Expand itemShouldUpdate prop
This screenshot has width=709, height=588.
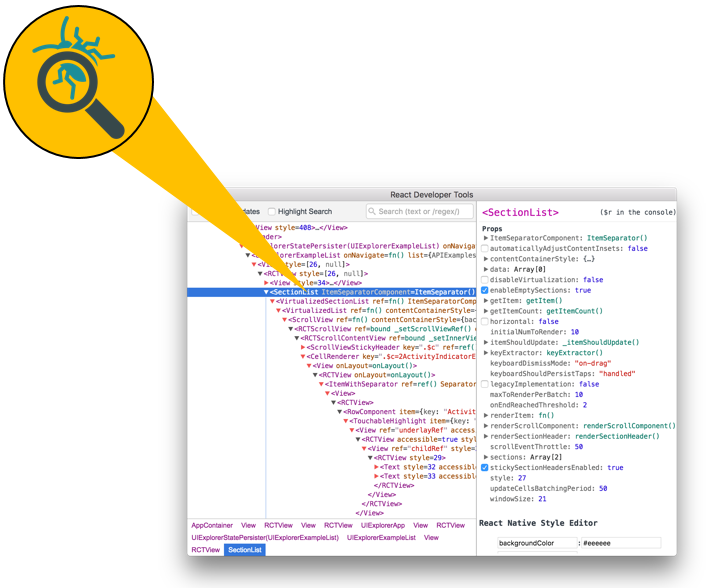(486, 342)
